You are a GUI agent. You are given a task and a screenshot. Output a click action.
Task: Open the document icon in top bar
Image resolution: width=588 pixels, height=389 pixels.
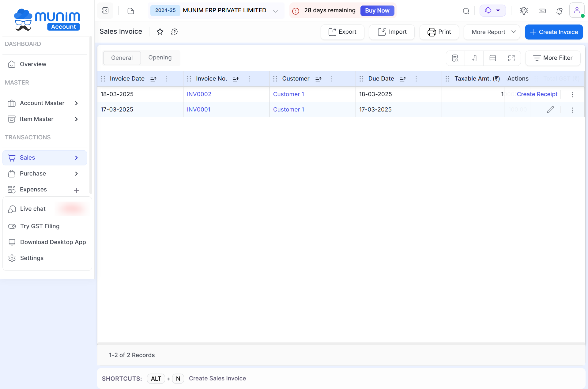tap(131, 11)
